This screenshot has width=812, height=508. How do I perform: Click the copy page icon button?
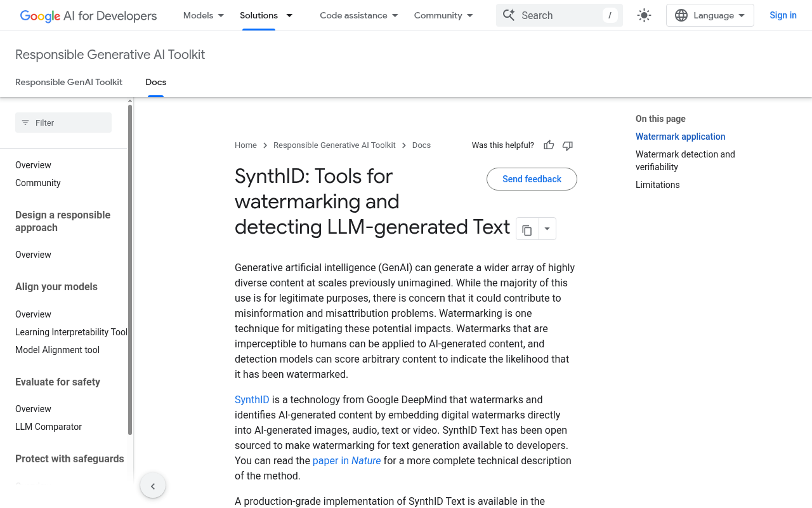point(527,229)
